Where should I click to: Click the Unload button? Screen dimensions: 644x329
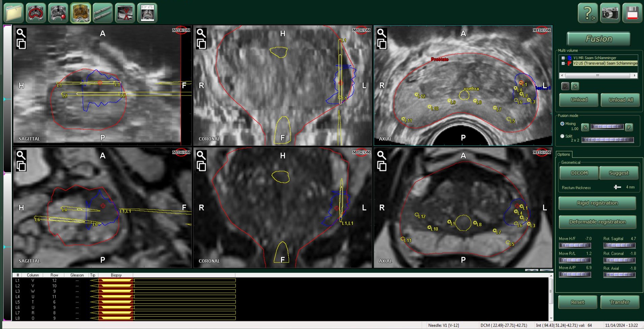click(x=579, y=100)
